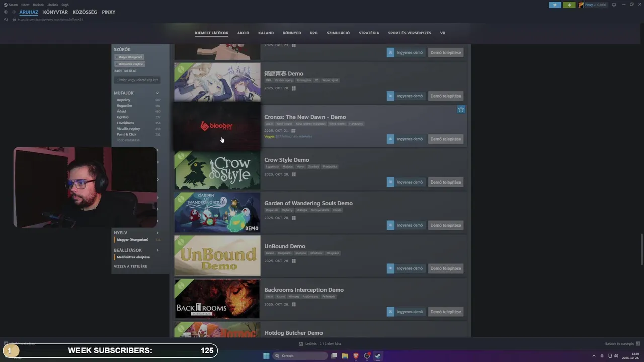Open the Steam menu in the menu bar
Viewport: 644px width, 362px height.
[x=13, y=5]
